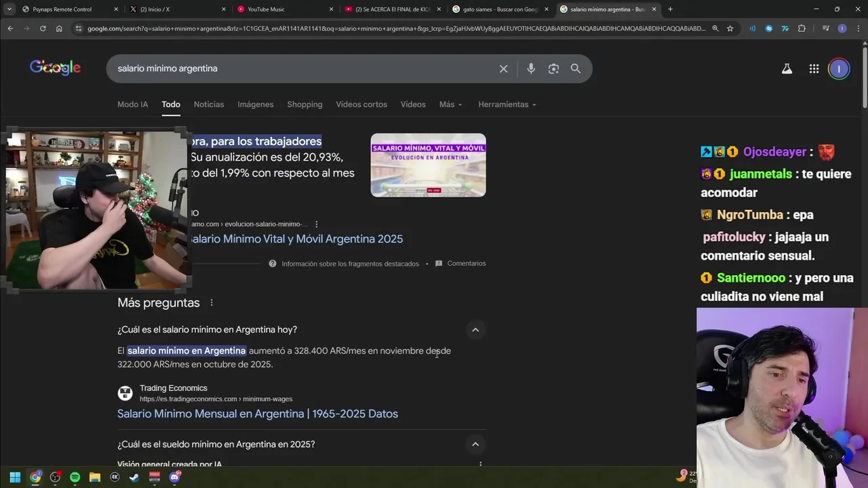Go to the browser home page icon
The width and height of the screenshot is (868, 488).
pyautogui.click(x=59, y=28)
